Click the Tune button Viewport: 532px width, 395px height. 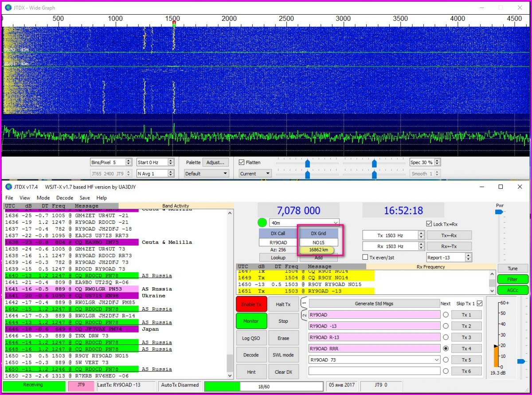(x=512, y=269)
